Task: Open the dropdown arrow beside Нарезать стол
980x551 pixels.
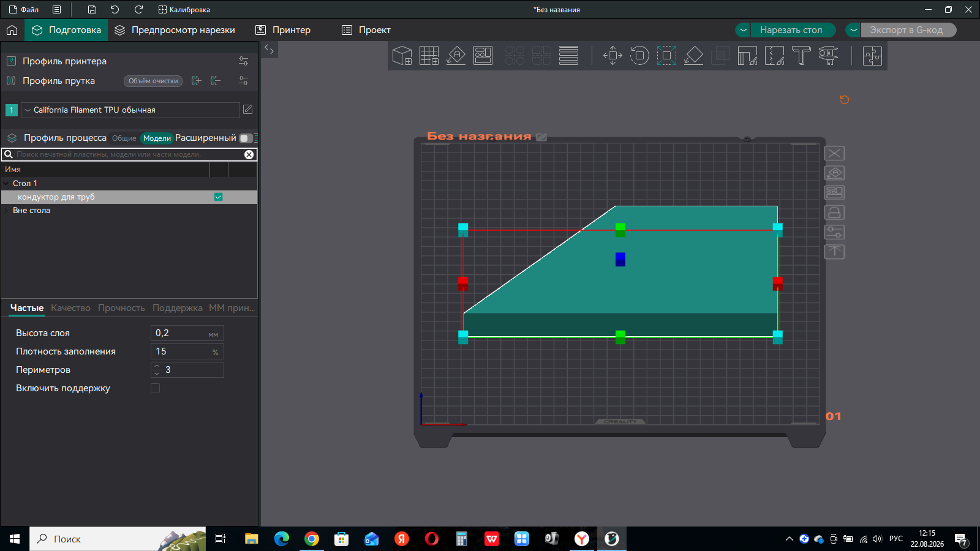Action: [x=743, y=30]
